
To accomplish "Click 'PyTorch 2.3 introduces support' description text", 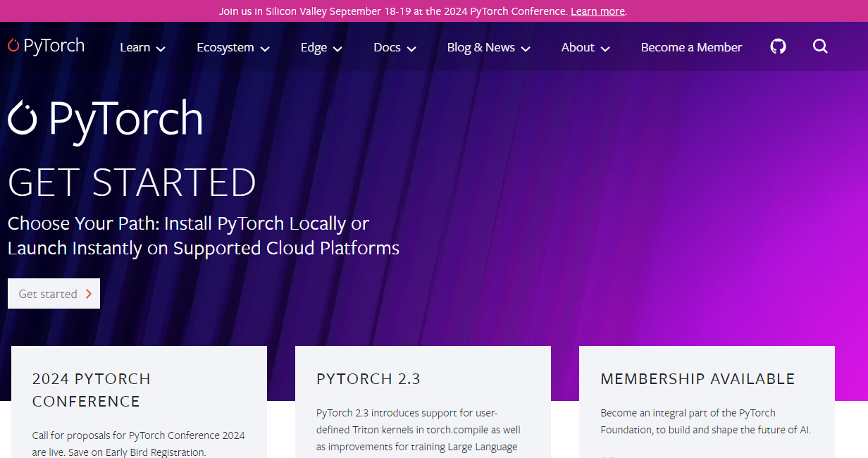I will point(418,430).
